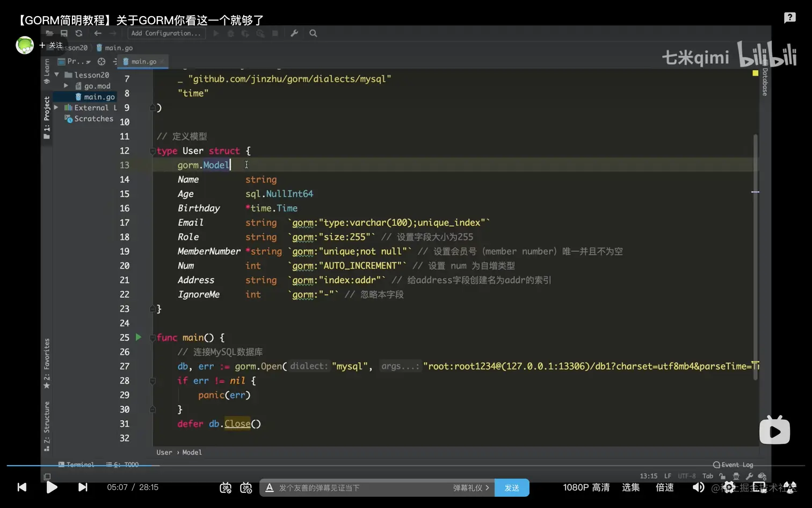Open the danmaku text style options
The width and height of the screenshot is (812, 508).
(x=270, y=488)
